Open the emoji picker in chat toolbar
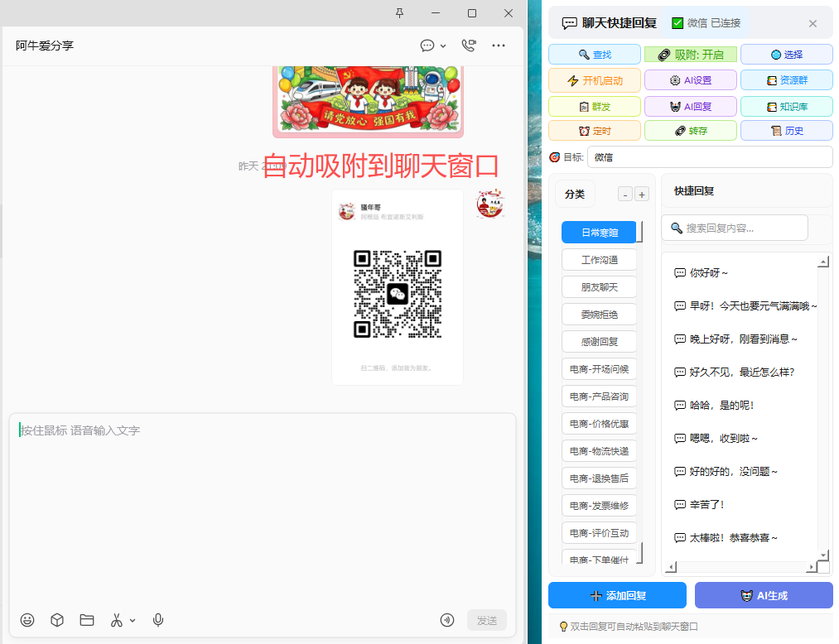This screenshot has width=839, height=644. tap(27, 620)
